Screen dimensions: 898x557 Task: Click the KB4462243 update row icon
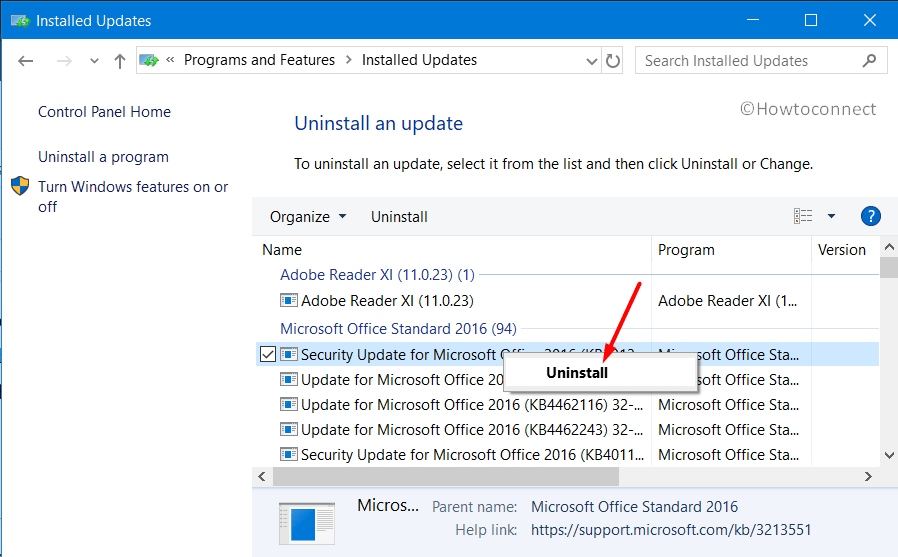(289, 429)
